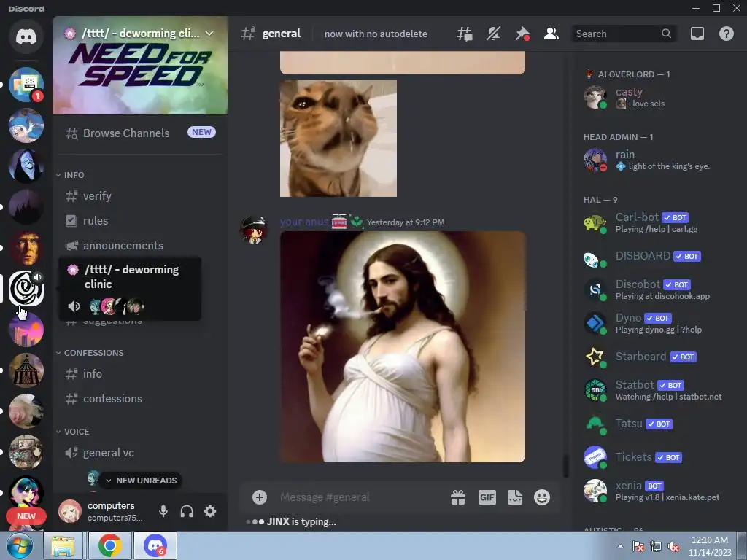Open the Inbox

click(697, 34)
